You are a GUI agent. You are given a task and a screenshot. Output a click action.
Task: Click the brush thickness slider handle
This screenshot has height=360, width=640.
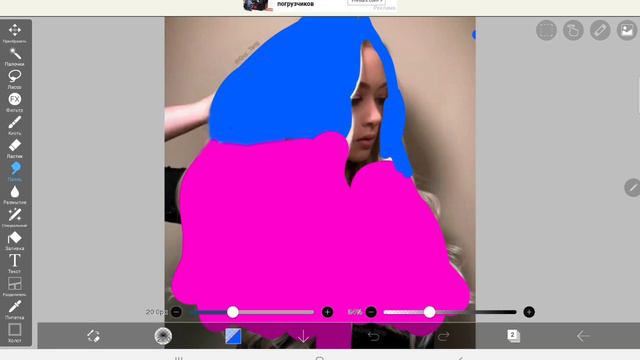(x=233, y=312)
